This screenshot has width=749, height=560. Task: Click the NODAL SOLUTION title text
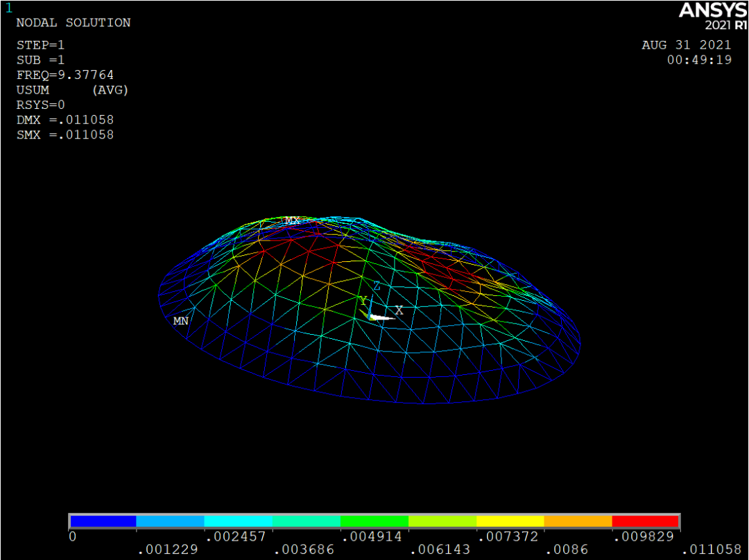[x=73, y=23]
